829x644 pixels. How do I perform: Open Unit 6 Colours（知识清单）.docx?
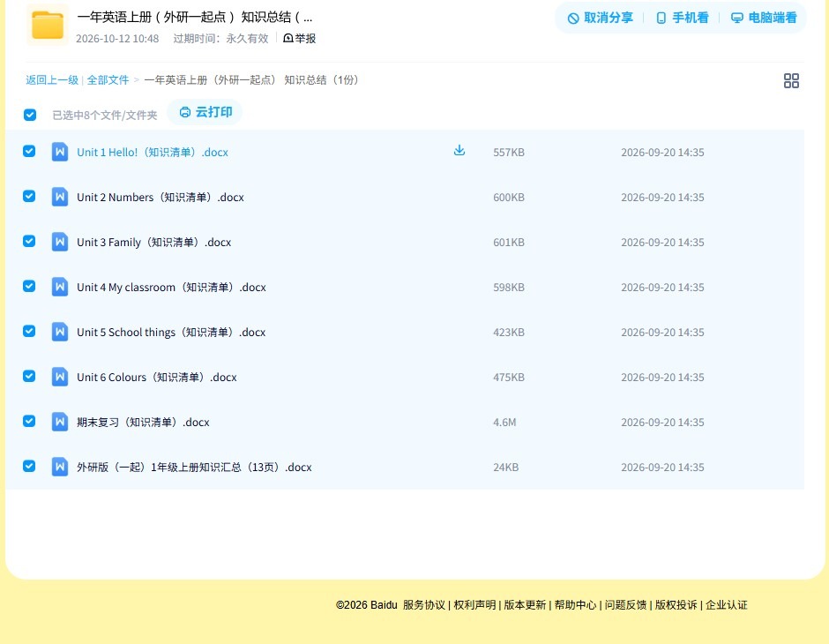click(156, 377)
